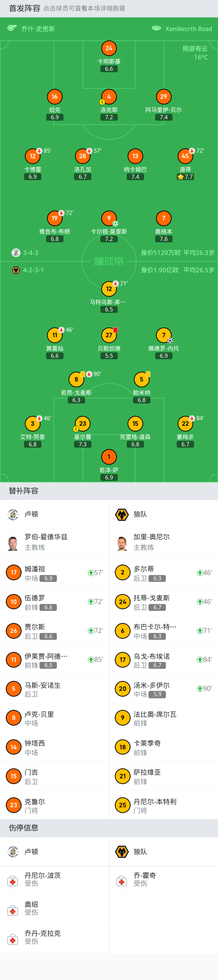
Task: Open bench goalkeeper 克鲁尔 number 23
Action: (14, 805)
